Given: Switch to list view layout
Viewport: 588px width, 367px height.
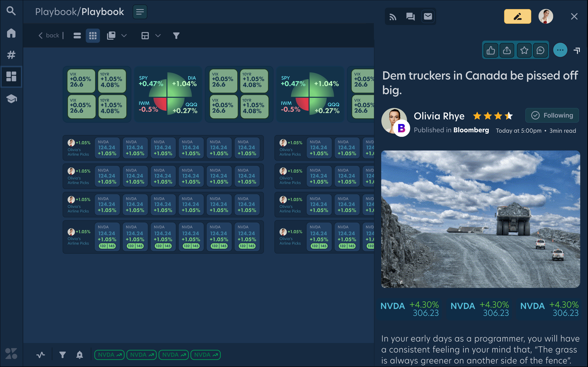Looking at the screenshot, I should click(x=77, y=35).
